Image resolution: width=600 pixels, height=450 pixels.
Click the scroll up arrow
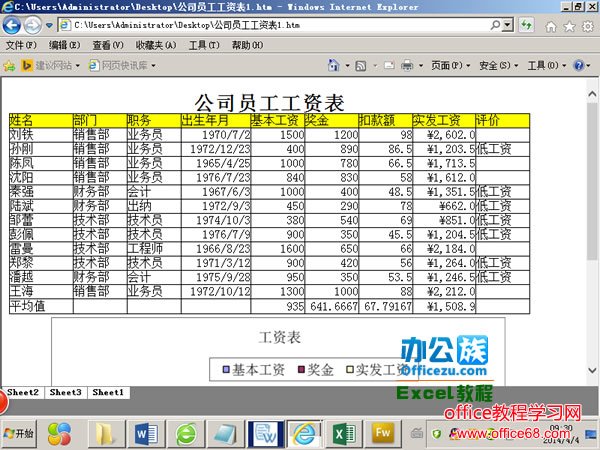pos(592,94)
